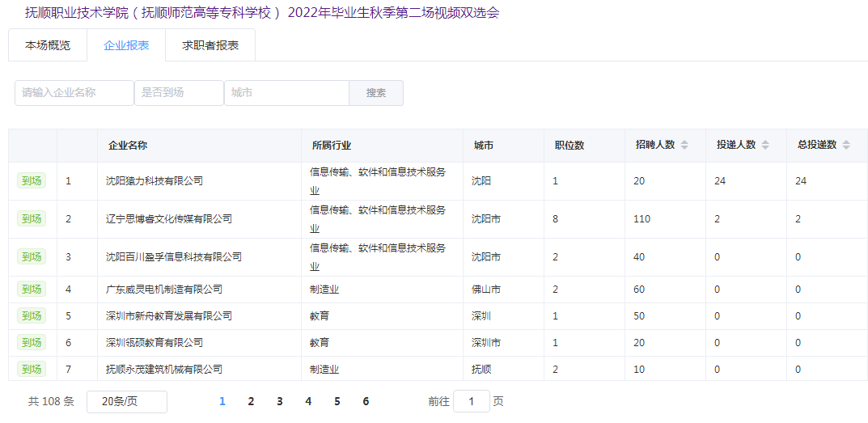Sort by 总投递数 column sort icon
Image resolution: width=868 pixels, height=423 pixels.
846,146
